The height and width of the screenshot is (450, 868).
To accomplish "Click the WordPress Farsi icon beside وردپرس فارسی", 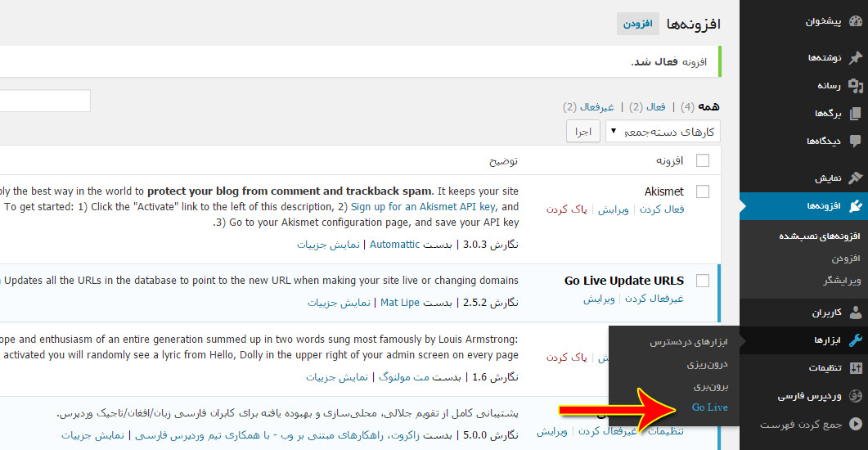I will (x=855, y=396).
